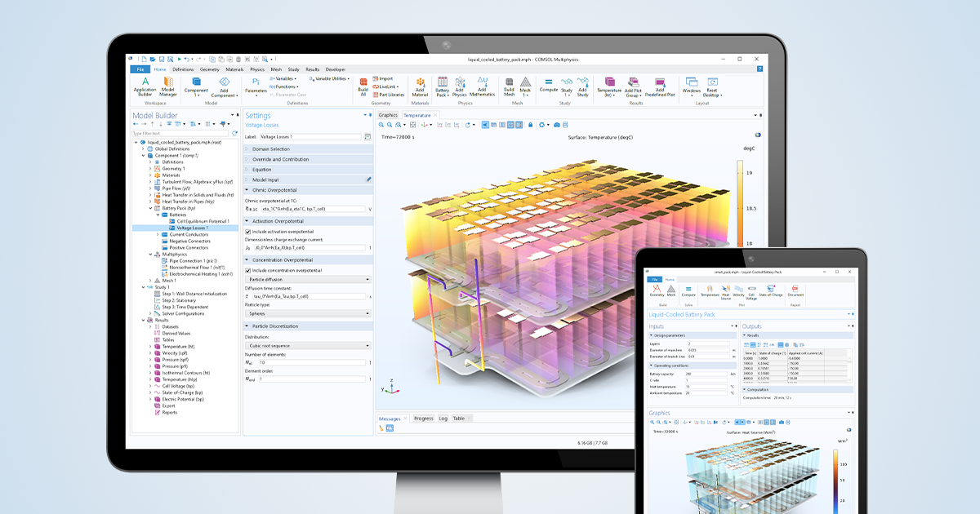Screen dimensions: 980x514
Task: Click the Label field showing Voltage Losses 1
Action: [x=310, y=137]
